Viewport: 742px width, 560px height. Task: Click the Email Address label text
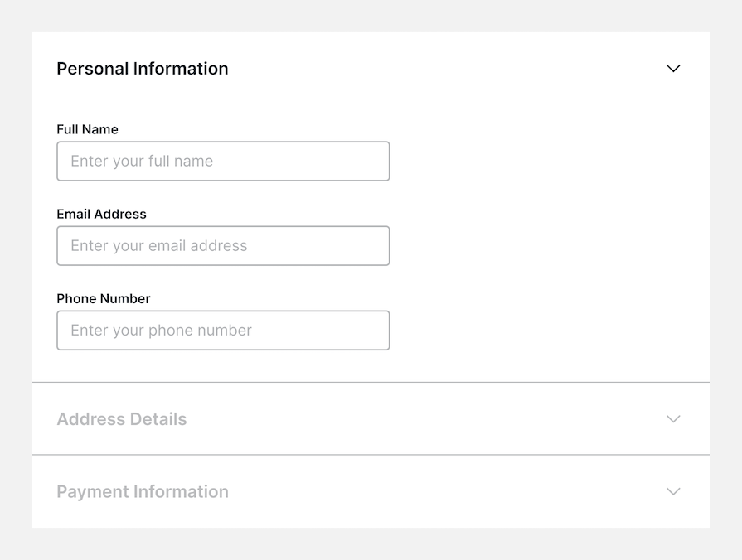click(101, 214)
